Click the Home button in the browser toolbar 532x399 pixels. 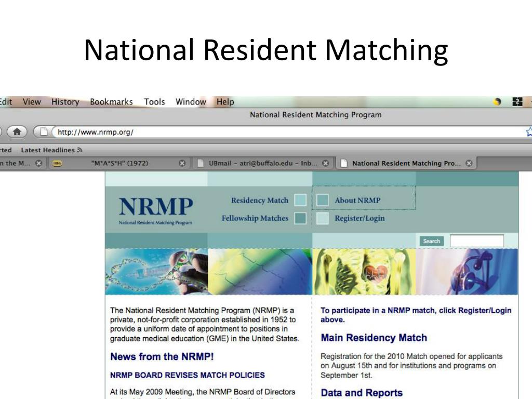click(x=17, y=131)
